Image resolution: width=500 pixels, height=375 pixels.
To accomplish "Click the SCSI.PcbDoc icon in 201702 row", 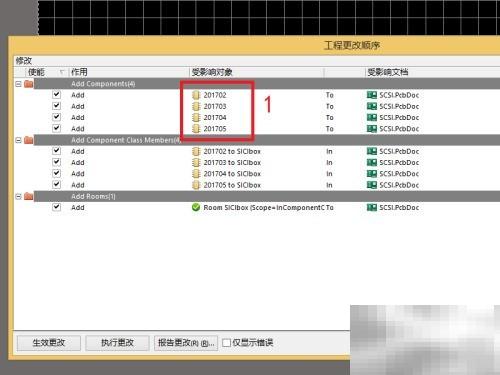I will [372, 95].
